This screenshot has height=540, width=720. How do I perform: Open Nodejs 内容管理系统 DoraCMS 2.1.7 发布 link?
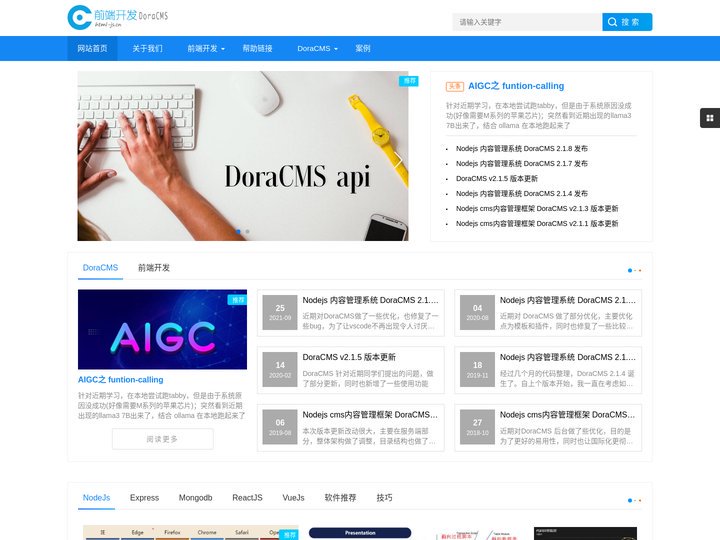[x=522, y=163]
